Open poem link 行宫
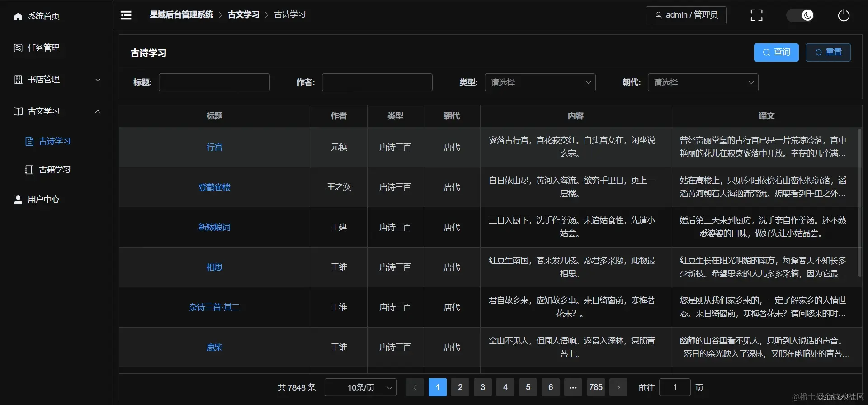The image size is (868, 405). click(214, 147)
